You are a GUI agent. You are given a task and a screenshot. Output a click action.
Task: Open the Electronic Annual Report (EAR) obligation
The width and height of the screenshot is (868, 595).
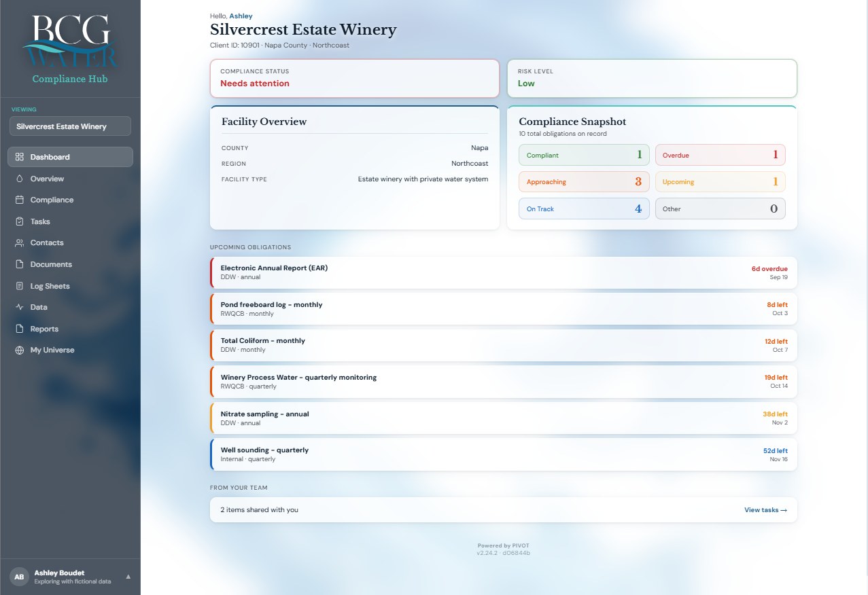pos(504,272)
